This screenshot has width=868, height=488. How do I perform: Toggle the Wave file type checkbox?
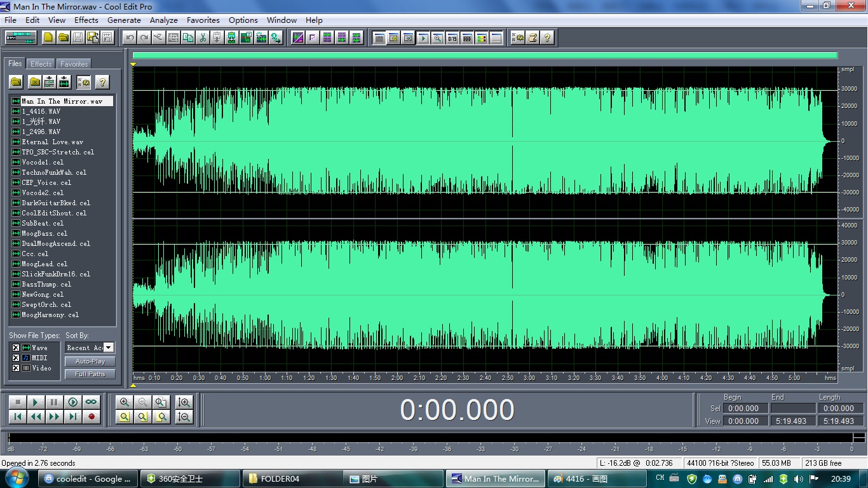click(x=16, y=348)
